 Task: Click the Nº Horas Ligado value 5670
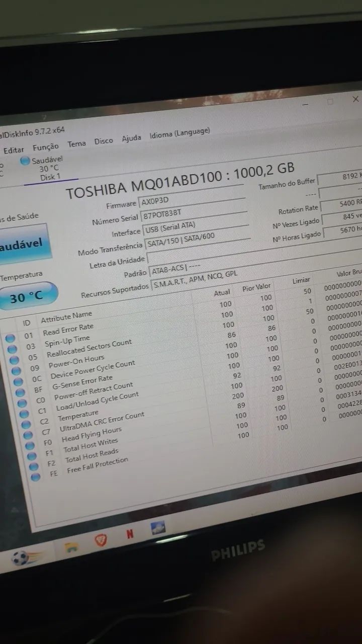point(343,231)
